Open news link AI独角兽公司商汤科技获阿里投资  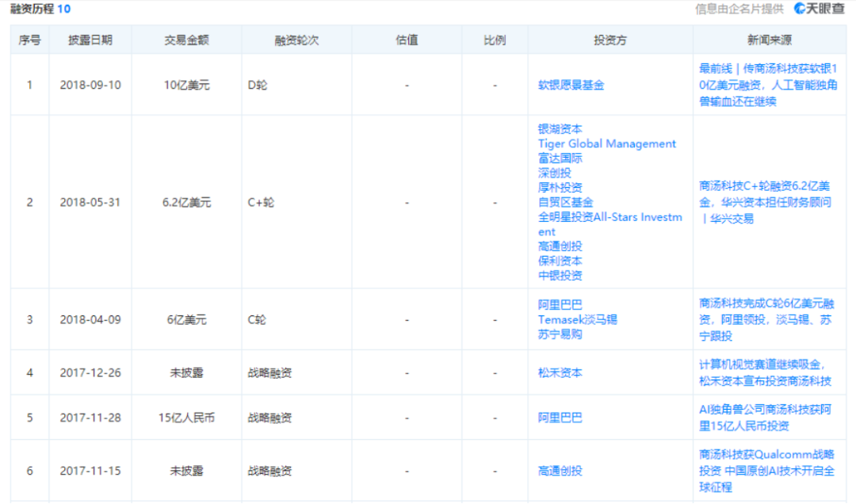point(765,418)
